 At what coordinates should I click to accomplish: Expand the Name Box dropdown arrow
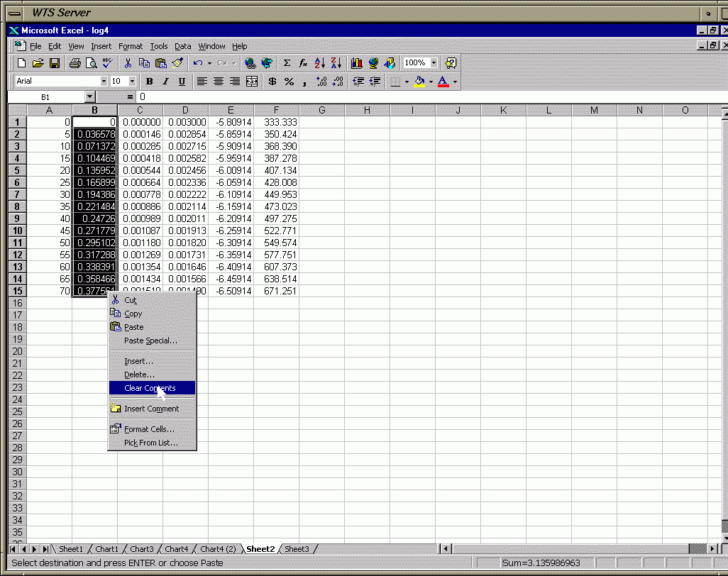89,96
